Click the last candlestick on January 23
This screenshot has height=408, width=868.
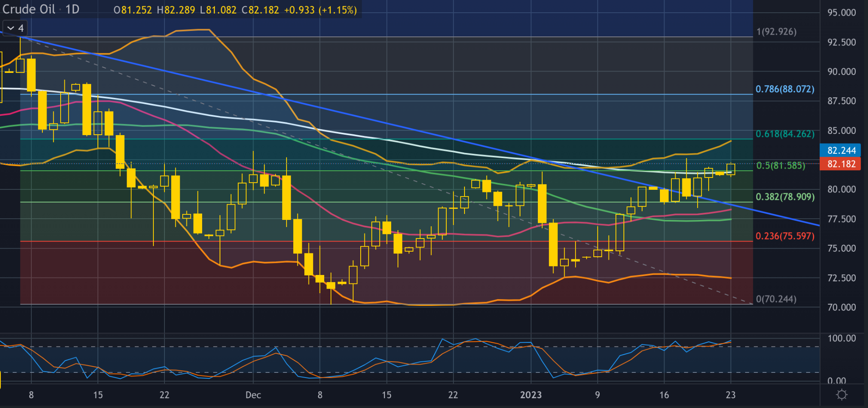(731, 169)
